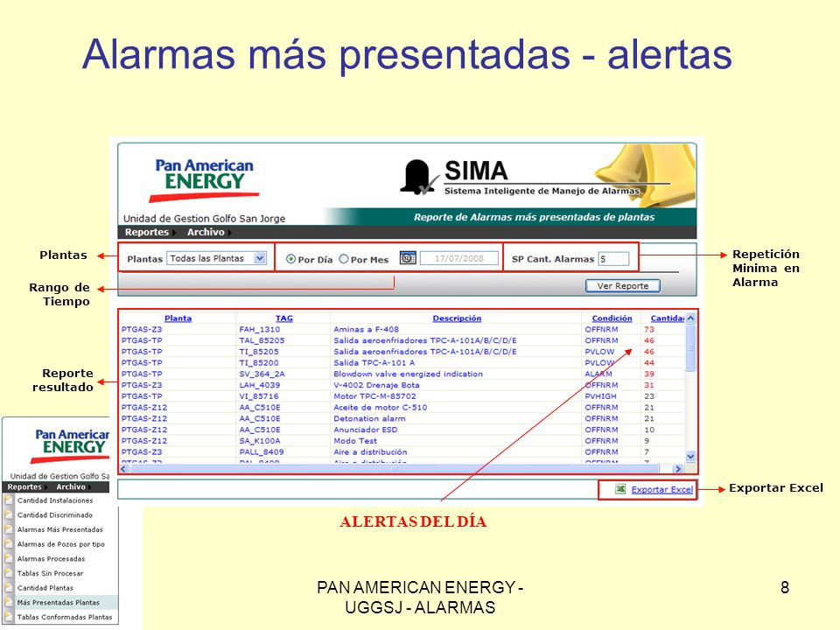Screen dimensions: 840x630
Task: Click icon next to Alarmas Más Presentadas
Action: tap(9, 529)
